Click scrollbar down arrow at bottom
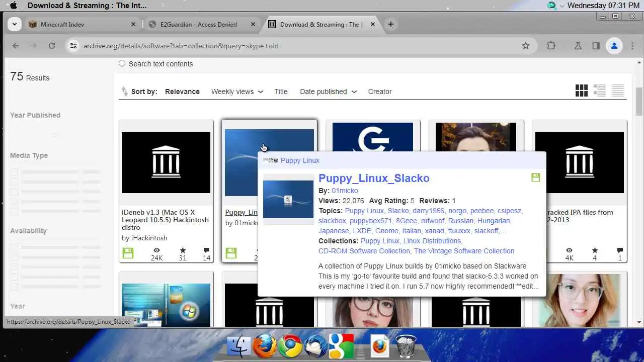Viewport: 644px width, 362px height. point(639,322)
